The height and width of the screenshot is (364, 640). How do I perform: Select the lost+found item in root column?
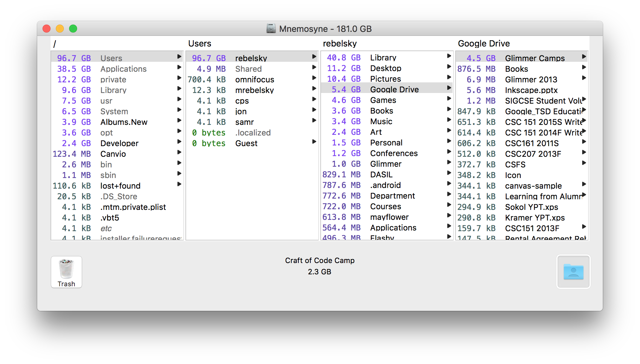[x=120, y=186]
